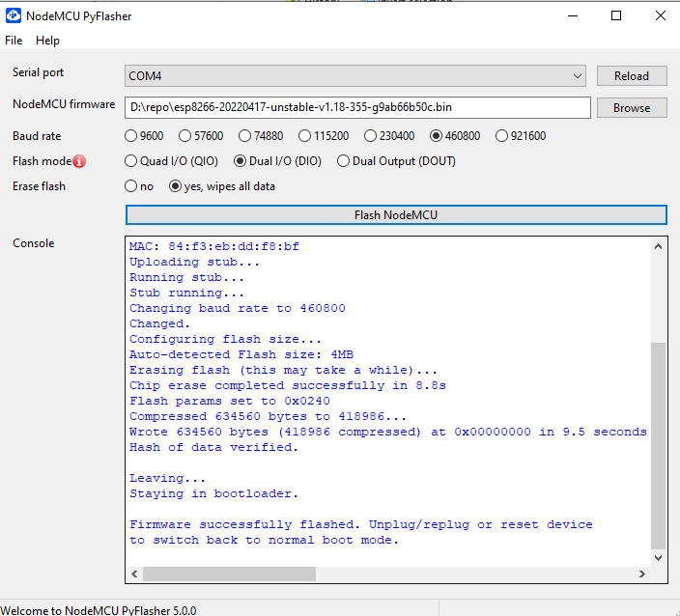Click 'Hash of data verified.' console line
680x616 pixels.
click(213, 447)
